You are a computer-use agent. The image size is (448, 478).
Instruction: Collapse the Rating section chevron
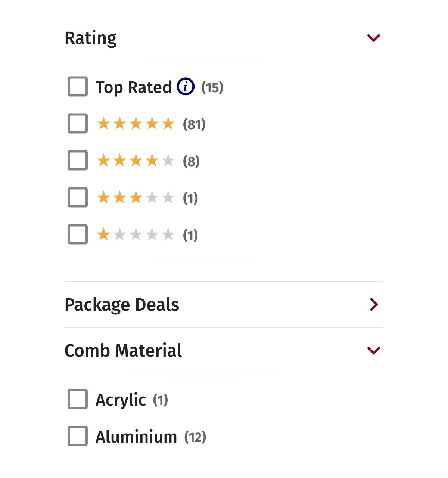[x=374, y=38]
